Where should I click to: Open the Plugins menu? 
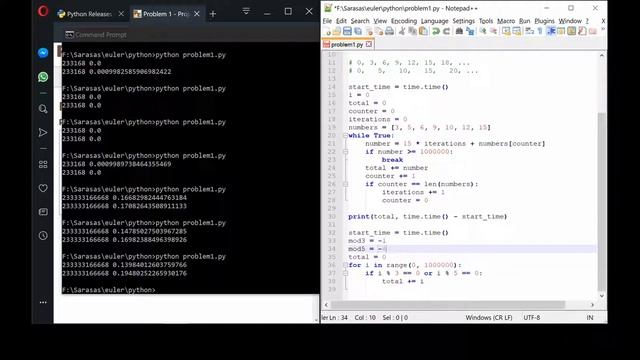point(544,21)
